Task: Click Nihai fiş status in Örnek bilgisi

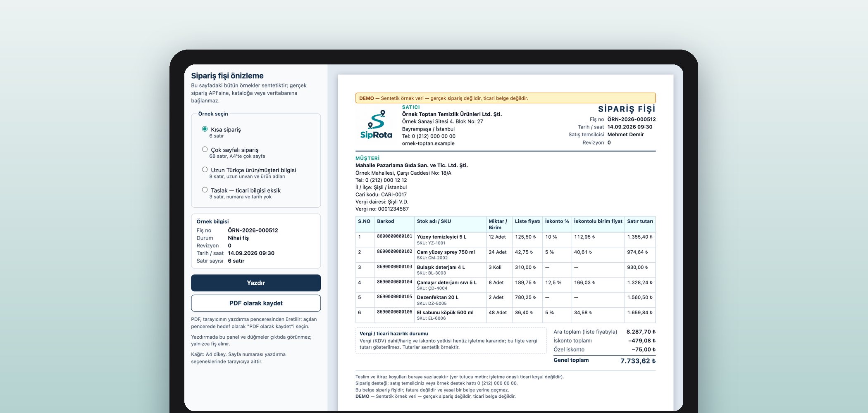Action: [238, 238]
